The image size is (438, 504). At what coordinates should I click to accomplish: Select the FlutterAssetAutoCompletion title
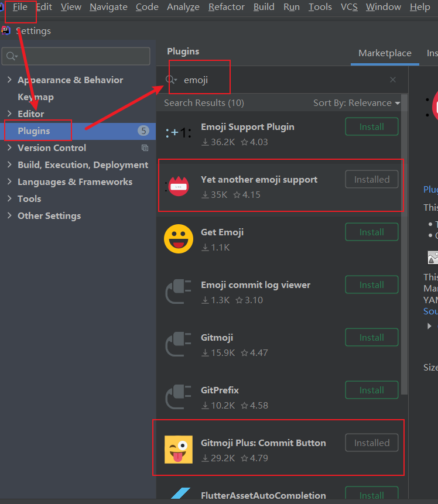[x=264, y=495]
